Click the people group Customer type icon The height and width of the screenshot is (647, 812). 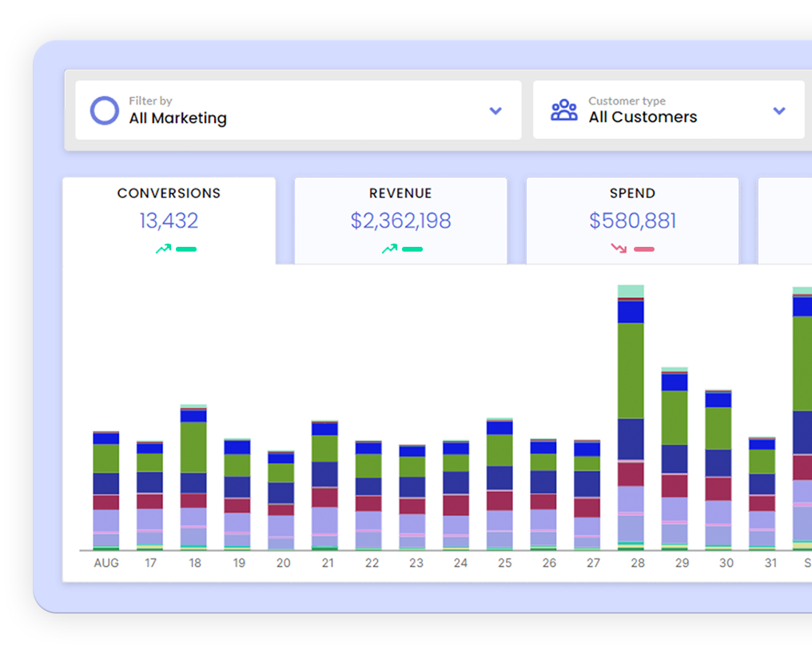[564, 110]
